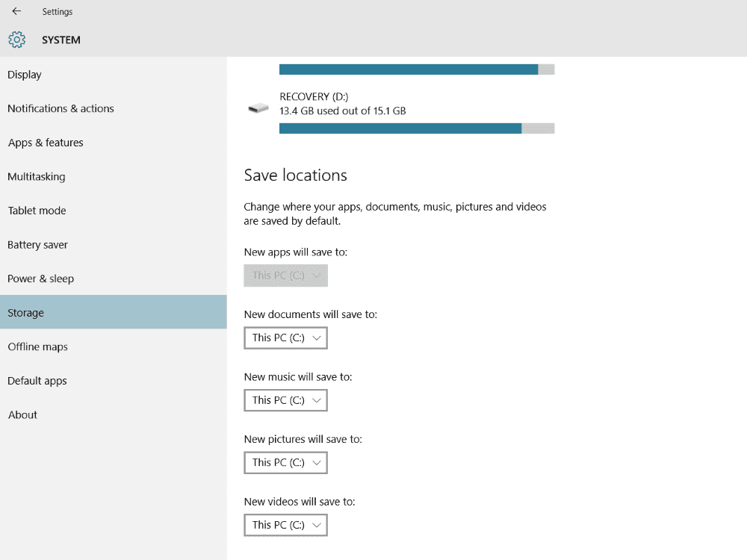Go to Default apps
This screenshot has height=560, width=747.
(114, 381)
